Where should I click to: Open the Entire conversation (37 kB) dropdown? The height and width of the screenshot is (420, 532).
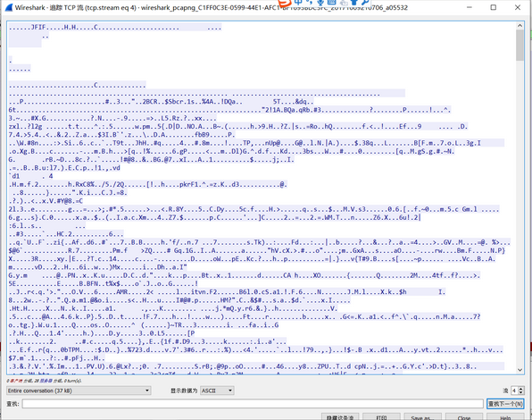pos(79,391)
